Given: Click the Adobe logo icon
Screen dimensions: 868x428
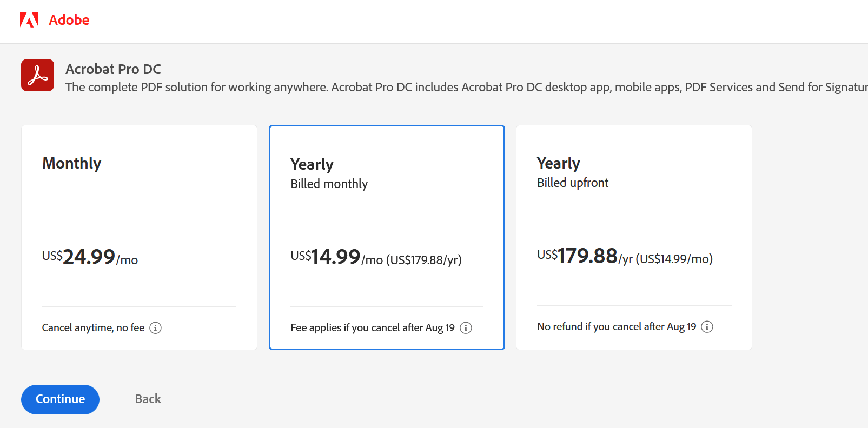Looking at the screenshot, I should (29, 20).
